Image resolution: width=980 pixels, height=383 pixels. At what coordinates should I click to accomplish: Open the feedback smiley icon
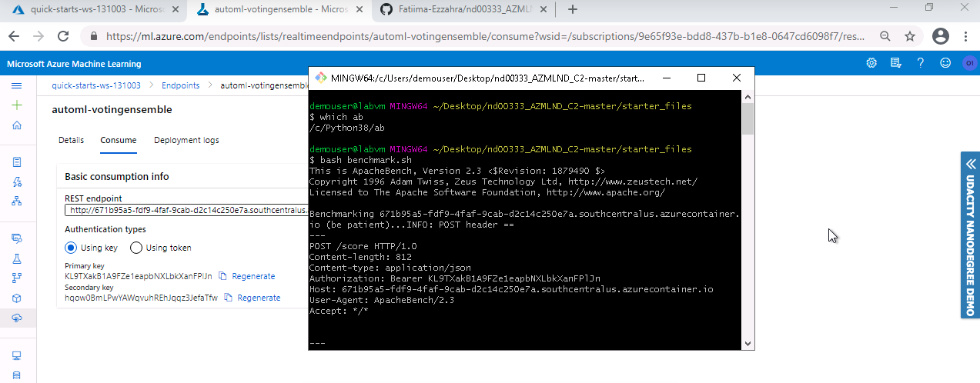945,62
